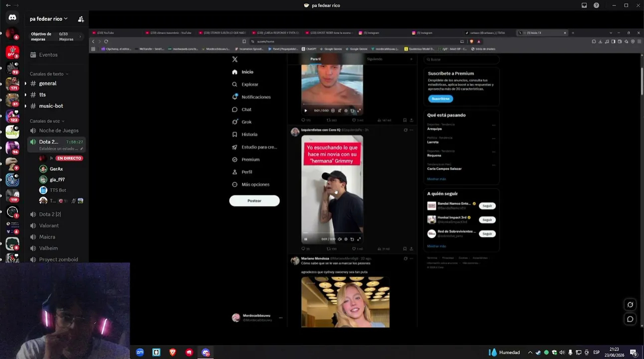Click the invite people icon beside server name
This screenshot has height=359, width=644.
(x=81, y=19)
